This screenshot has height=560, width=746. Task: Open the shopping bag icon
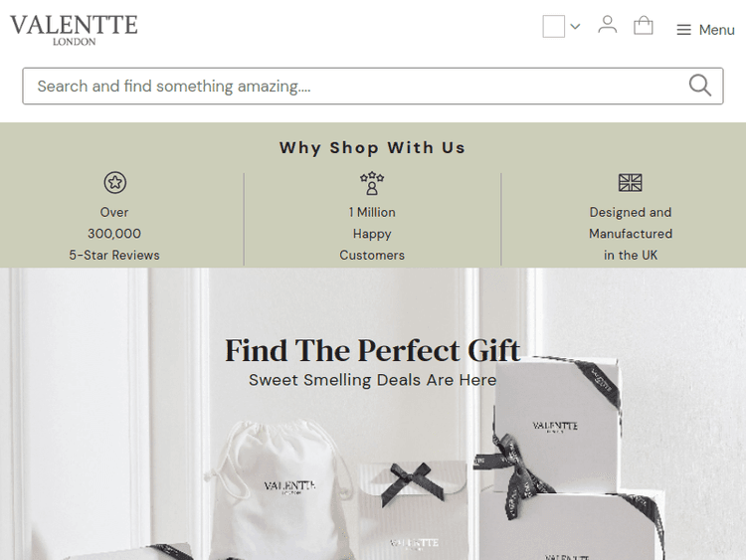click(644, 26)
